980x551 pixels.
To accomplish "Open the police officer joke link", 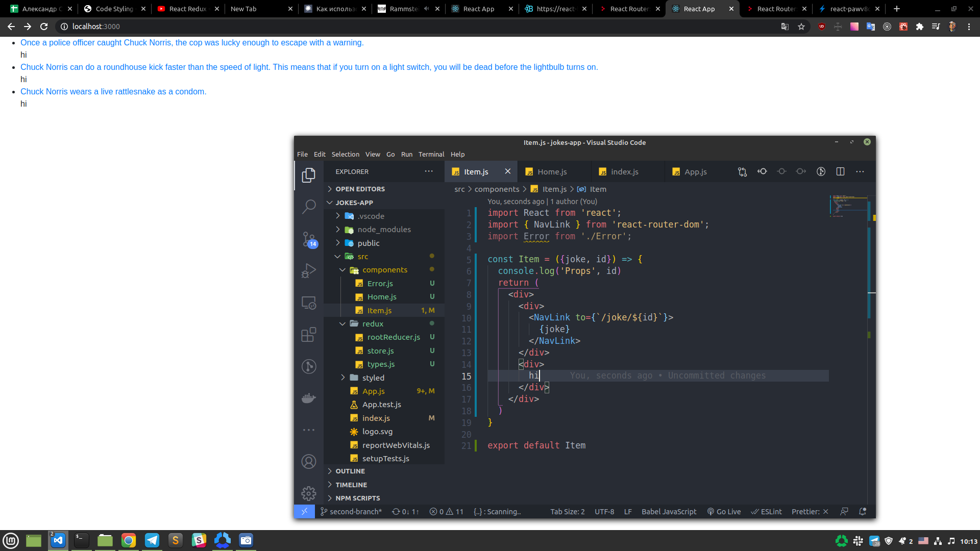I will tap(192, 43).
